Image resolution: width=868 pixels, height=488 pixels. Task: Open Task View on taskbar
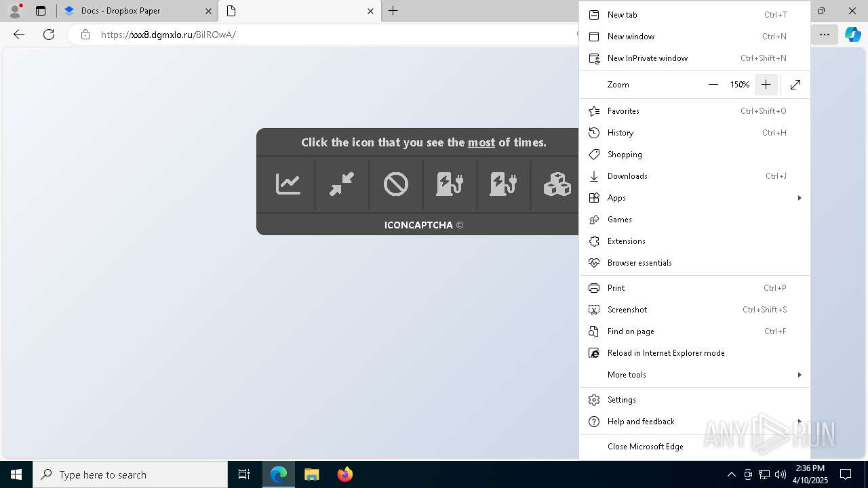click(244, 474)
